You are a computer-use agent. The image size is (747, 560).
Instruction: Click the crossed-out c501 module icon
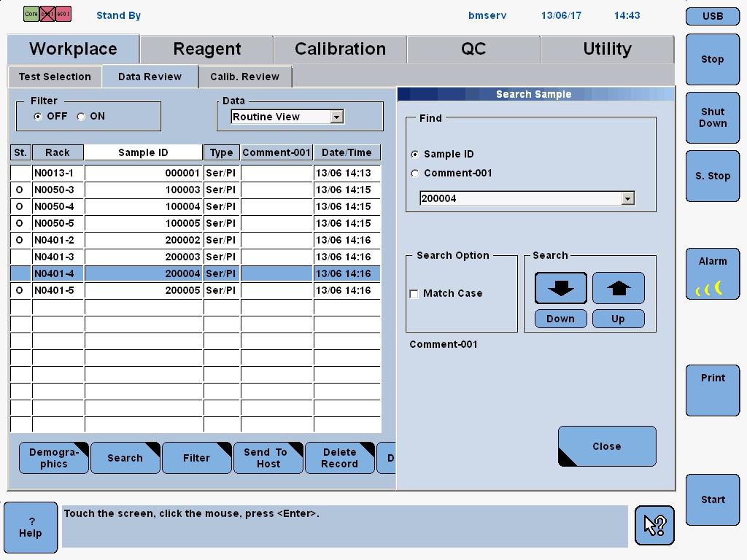(x=47, y=14)
